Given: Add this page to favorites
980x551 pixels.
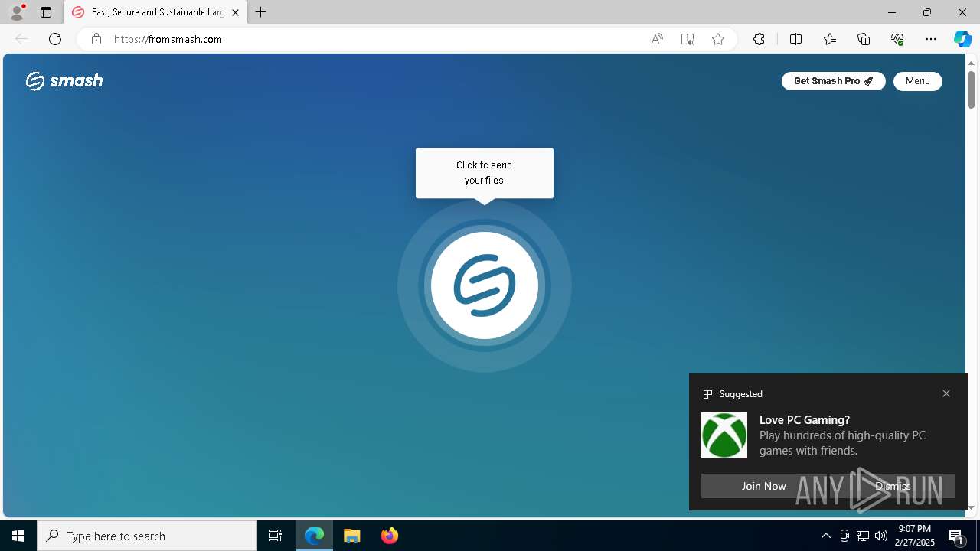Looking at the screenshot, I should pyautogui.click(x=718, y=39).
